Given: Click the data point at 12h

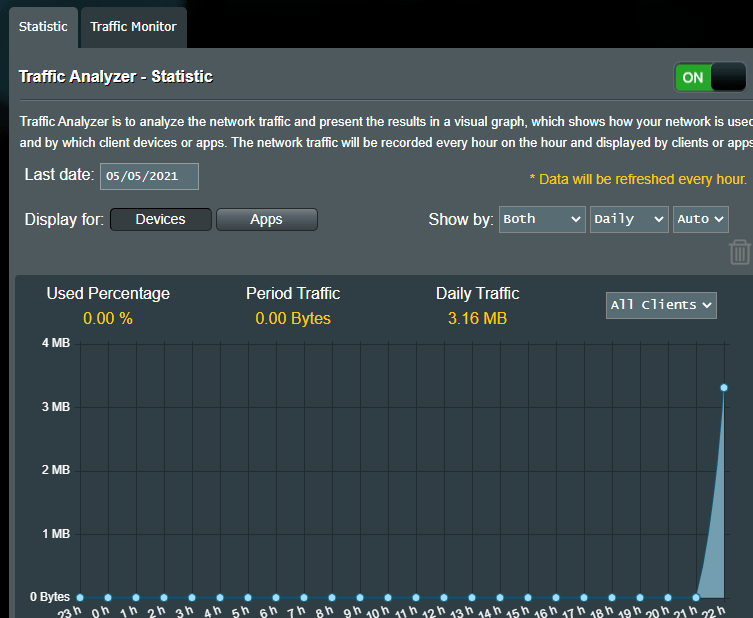Looking at the screenshot, I should (443, 597).
